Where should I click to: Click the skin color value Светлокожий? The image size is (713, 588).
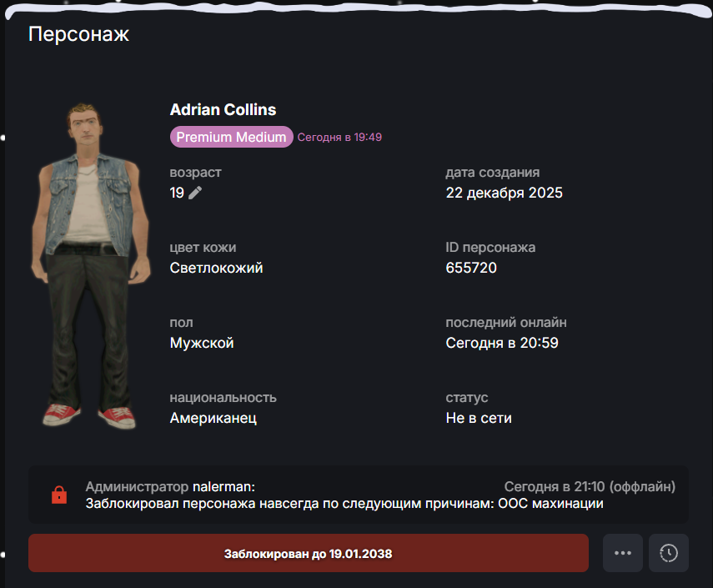pyautogui.click(x=217, y=268)
